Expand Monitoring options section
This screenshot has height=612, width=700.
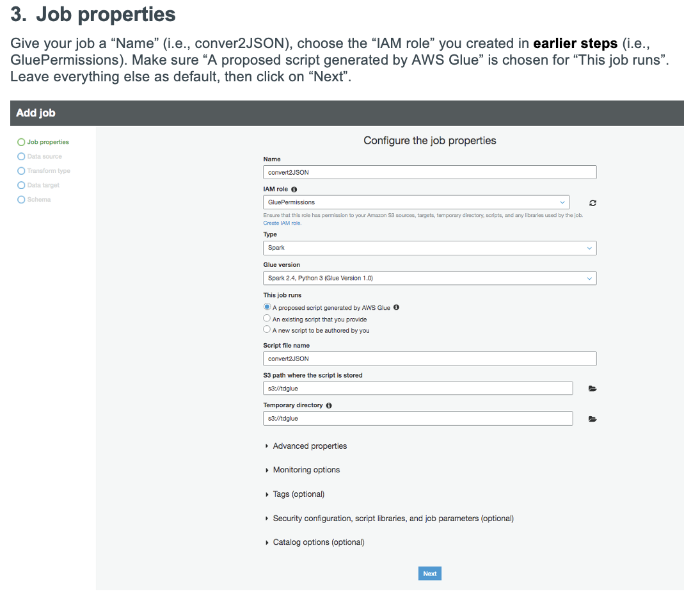pos(306,470)
